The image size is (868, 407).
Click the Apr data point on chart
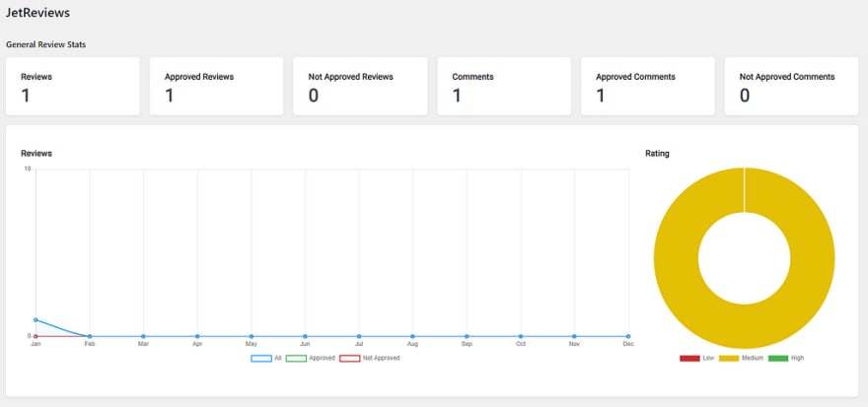pos(197,336)
